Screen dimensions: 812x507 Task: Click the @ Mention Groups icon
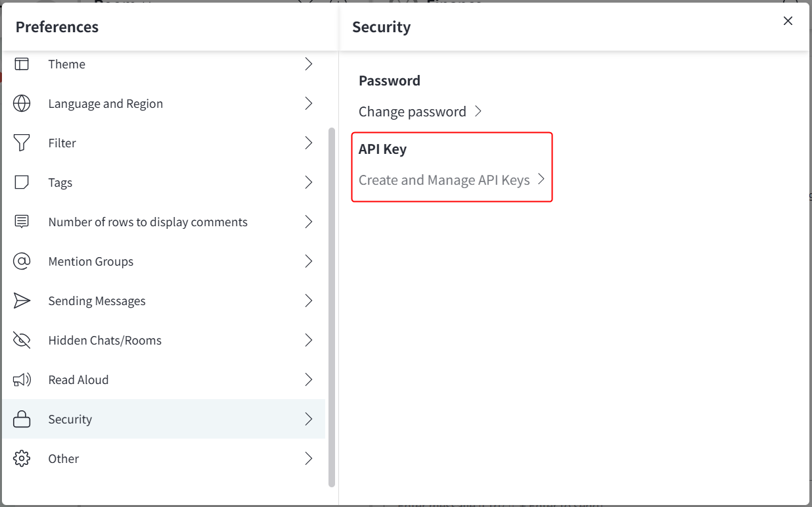[x=22, y=261]
